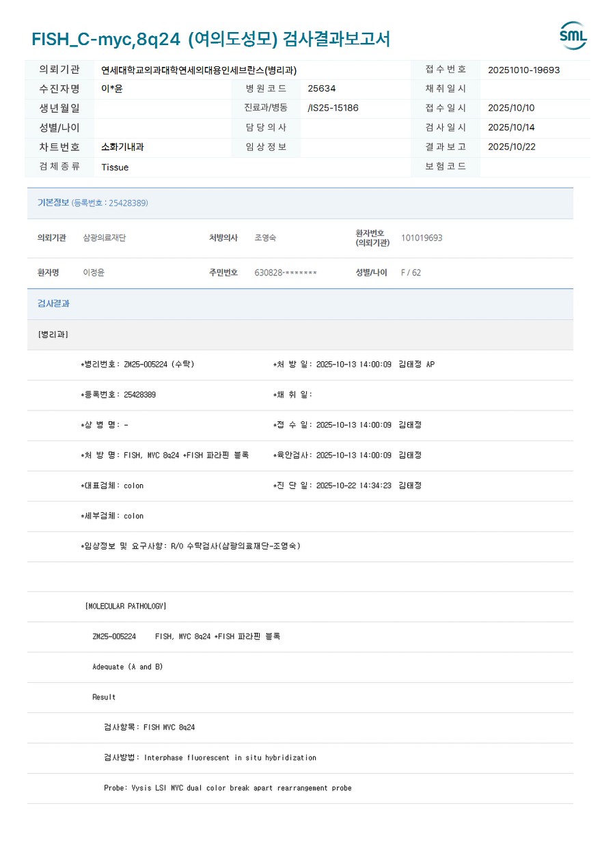Click the 처방명 line FISH, MYC 8q24
Viewport: 615px width, 868px height.
pos(165,455)
